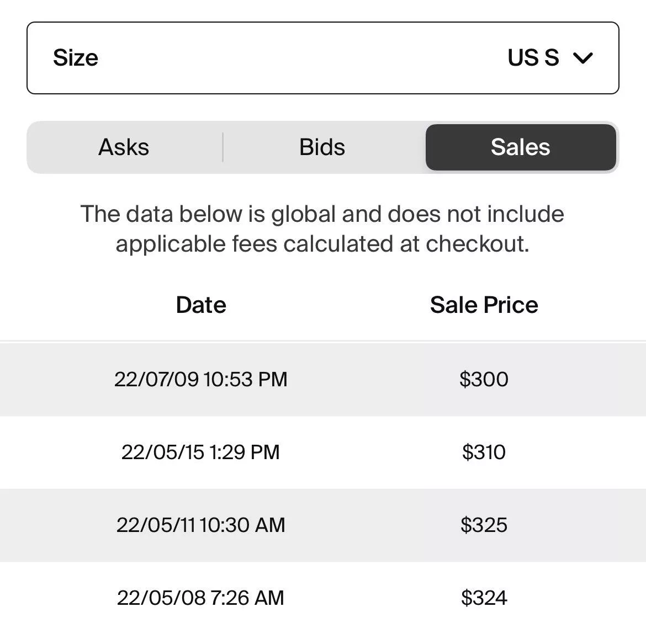Open the Size dropdown selector

tap(322, 58)
